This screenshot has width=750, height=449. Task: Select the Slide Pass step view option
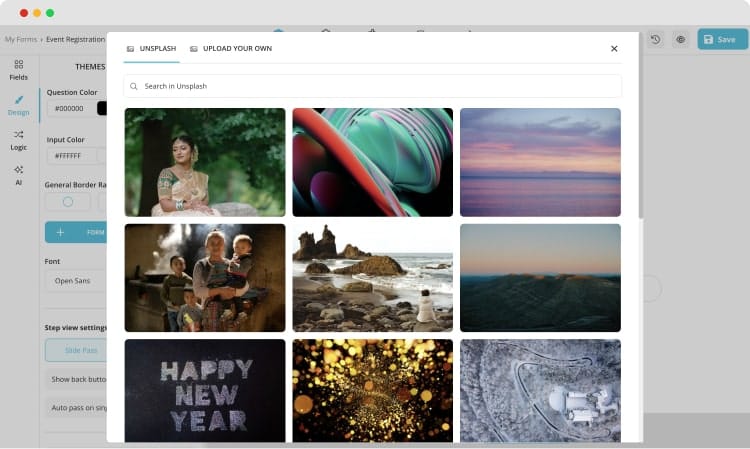76,350
